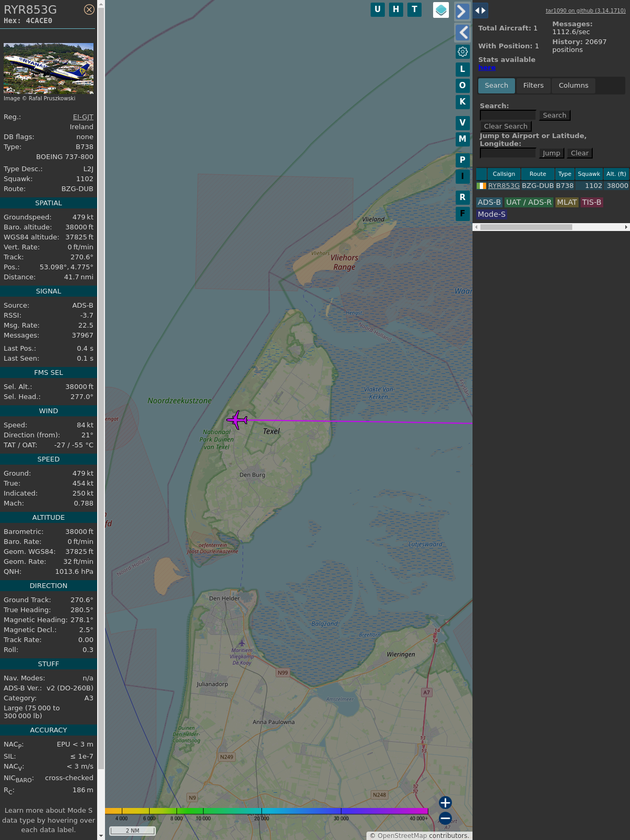630x840 pixels.
Task: Click the ACCURACY section header
Action: (x=48, y=730)
